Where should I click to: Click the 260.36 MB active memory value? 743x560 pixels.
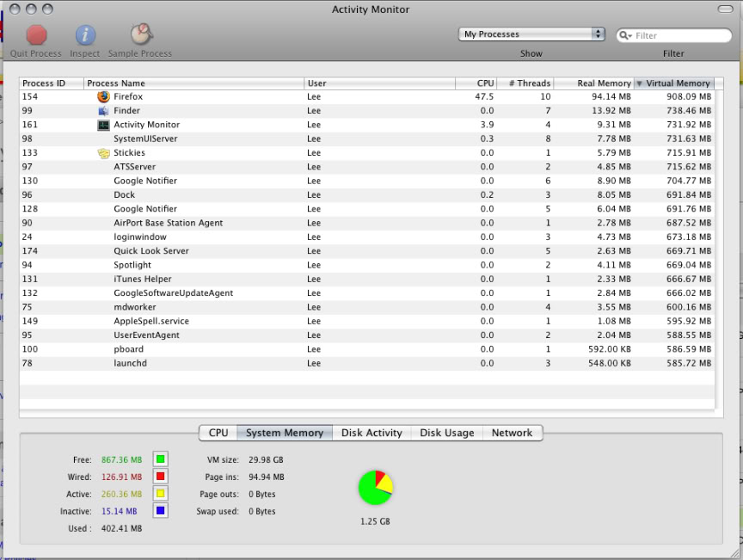pos(121,494)
